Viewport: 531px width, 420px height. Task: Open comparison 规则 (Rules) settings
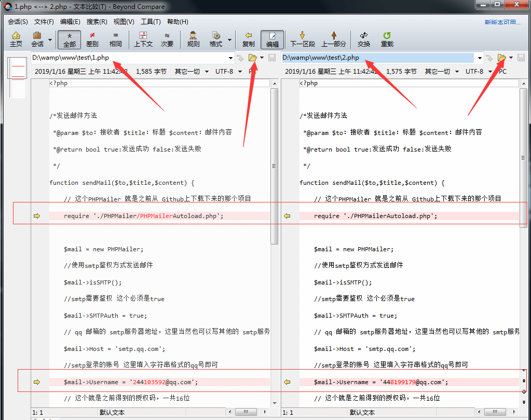[193, 39]
